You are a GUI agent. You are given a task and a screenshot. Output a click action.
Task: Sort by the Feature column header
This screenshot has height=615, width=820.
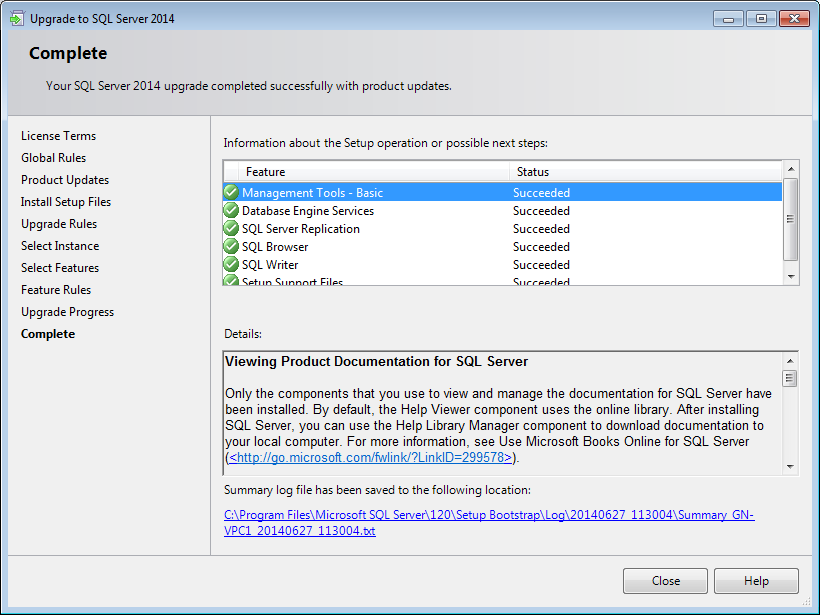click(x=373, y=172)
